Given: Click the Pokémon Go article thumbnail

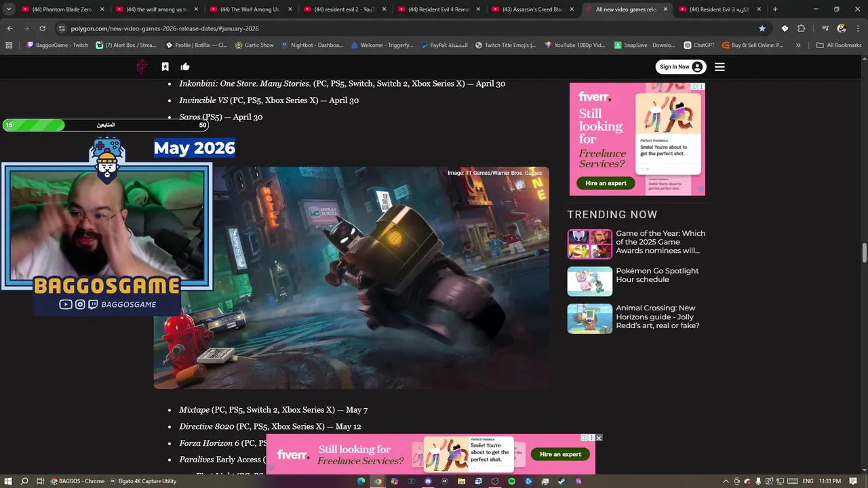Looking at the screenshot, I should [x=590, y=281].
